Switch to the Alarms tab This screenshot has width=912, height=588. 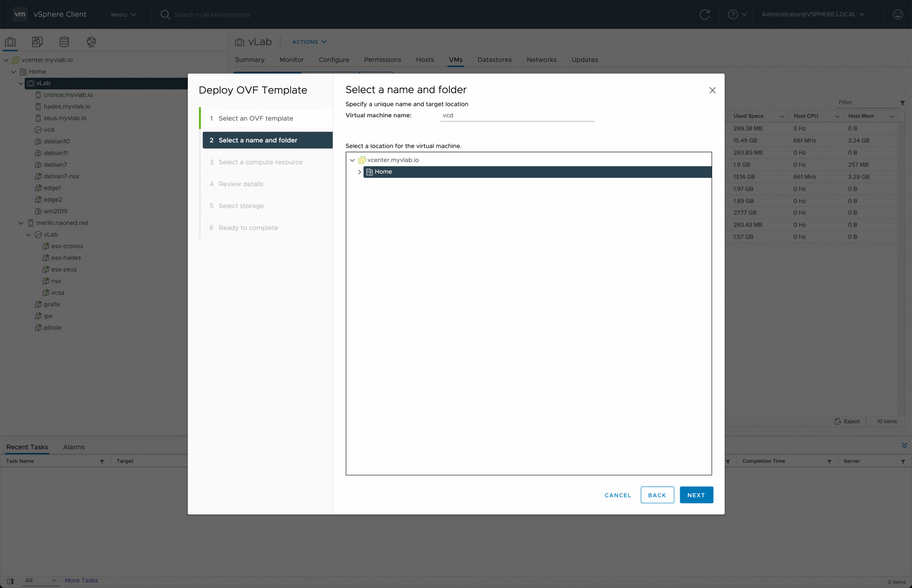pyautogui.click(x=74, y=447)
